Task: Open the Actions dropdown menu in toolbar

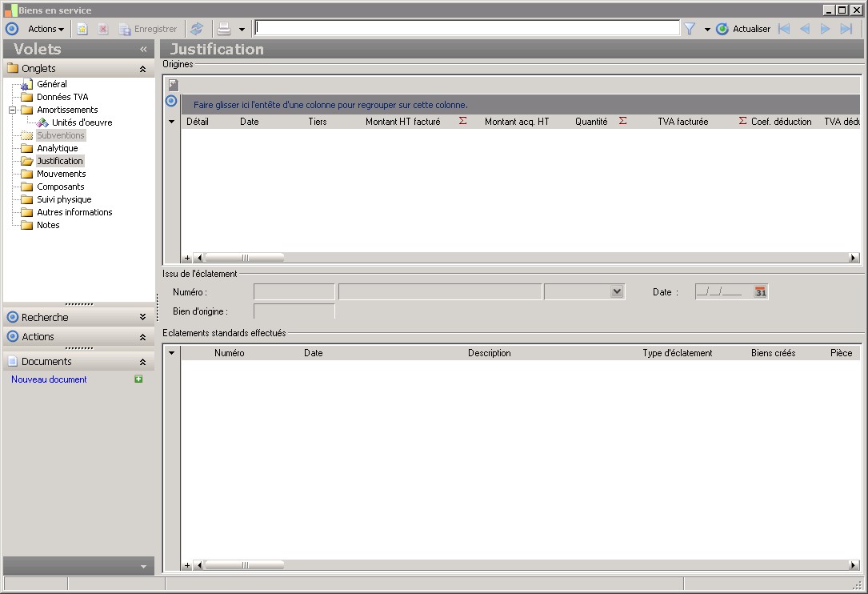Action: [46, 29]
